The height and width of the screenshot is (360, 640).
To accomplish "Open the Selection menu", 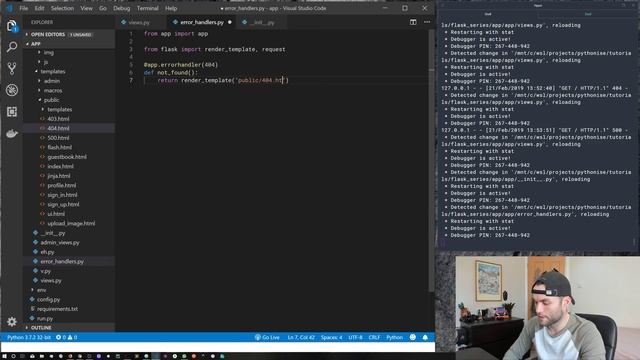I will tap(62, 8).
